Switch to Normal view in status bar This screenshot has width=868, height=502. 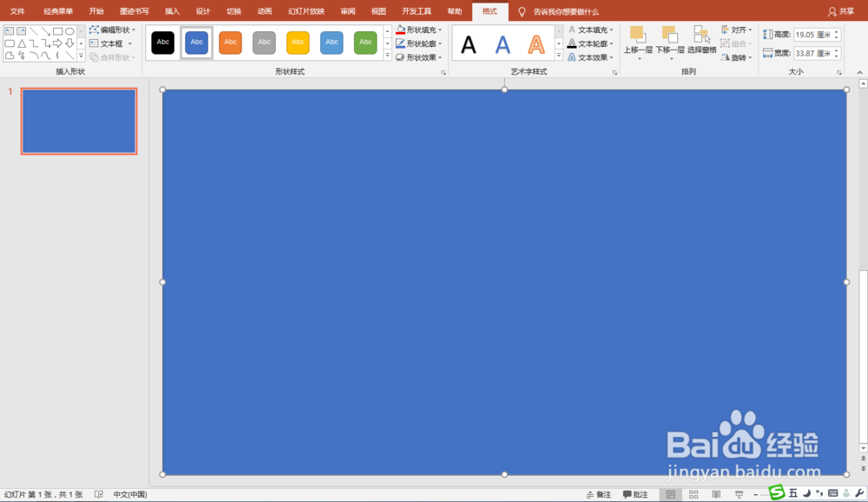tap(671, 494)
